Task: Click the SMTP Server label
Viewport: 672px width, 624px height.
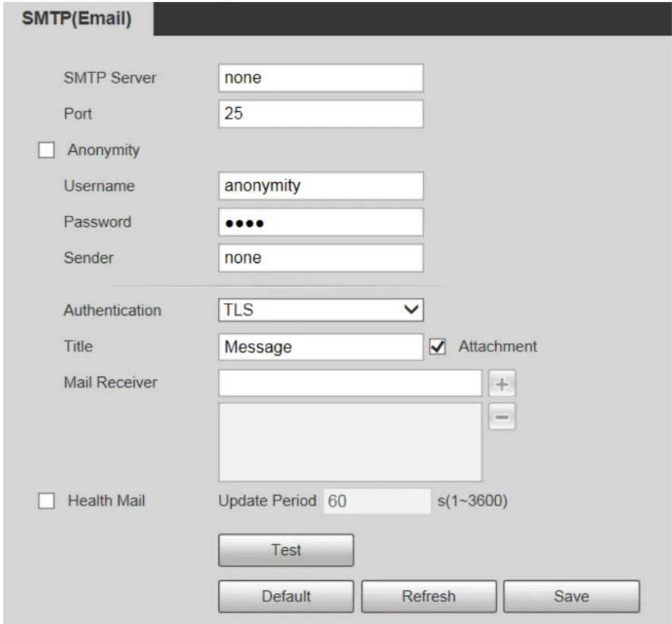Action: 110,78
